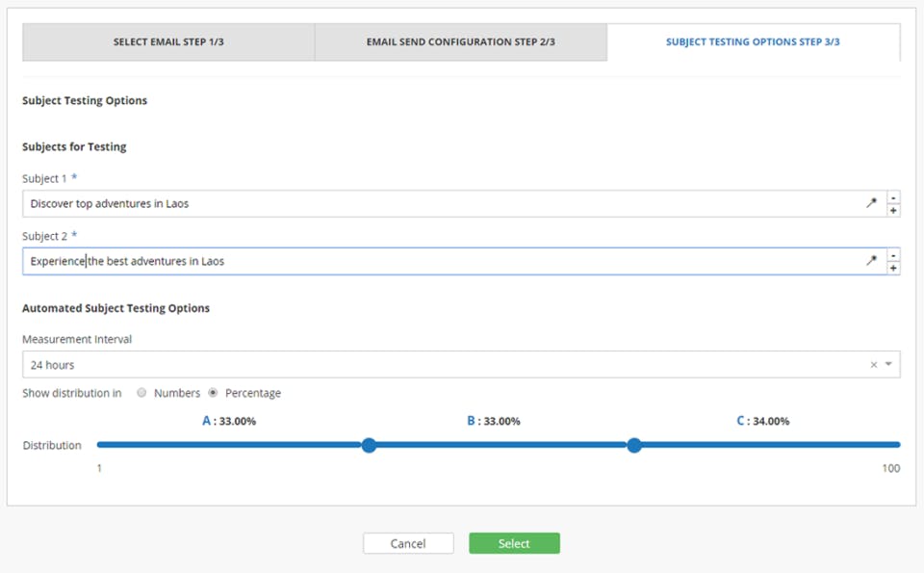The image size is (924, 573).
Task: Click the magic wand icon in Subject 1
Action: [871, 203]
